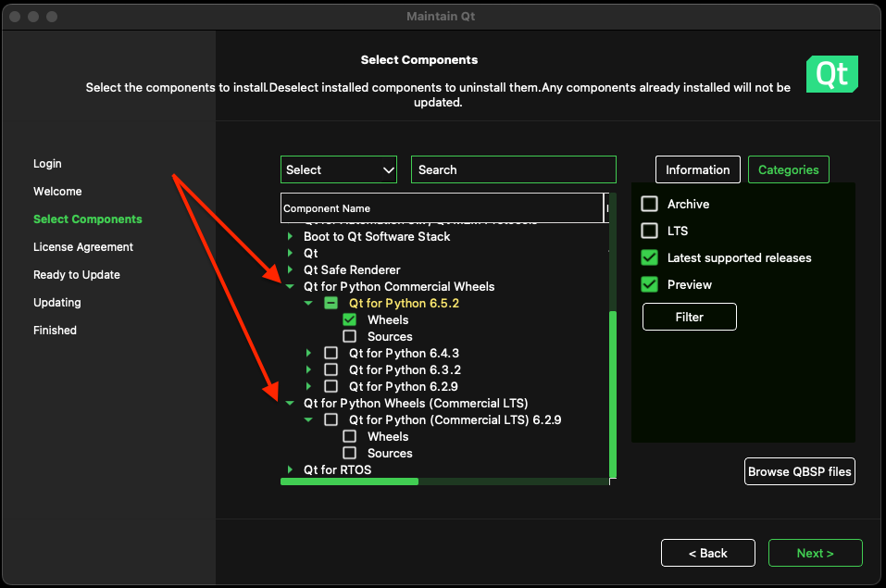The height and width of the screenshot is (588, 886).
Task: Disable the Preview category checkbox
Action: click(x=650, y=284)
